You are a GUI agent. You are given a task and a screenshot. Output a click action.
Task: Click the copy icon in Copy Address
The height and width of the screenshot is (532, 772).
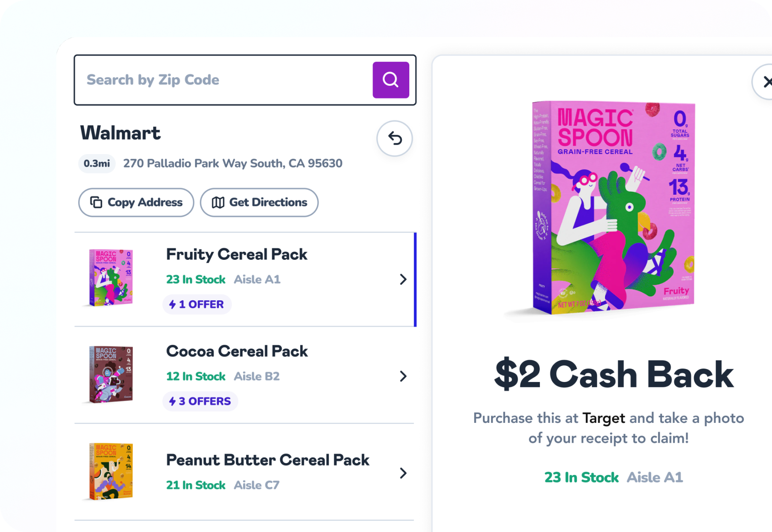(x=96, y=202)
